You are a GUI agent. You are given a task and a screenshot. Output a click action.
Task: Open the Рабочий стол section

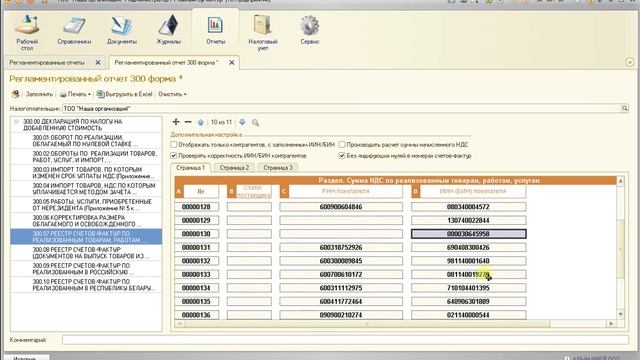click(x=27, y=32)
